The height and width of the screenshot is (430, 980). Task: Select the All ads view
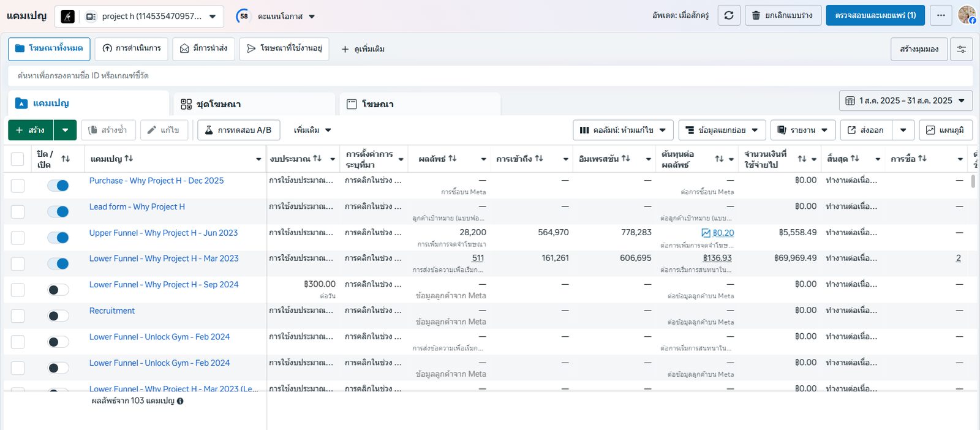pyautogui.click(x=49, y=48)
